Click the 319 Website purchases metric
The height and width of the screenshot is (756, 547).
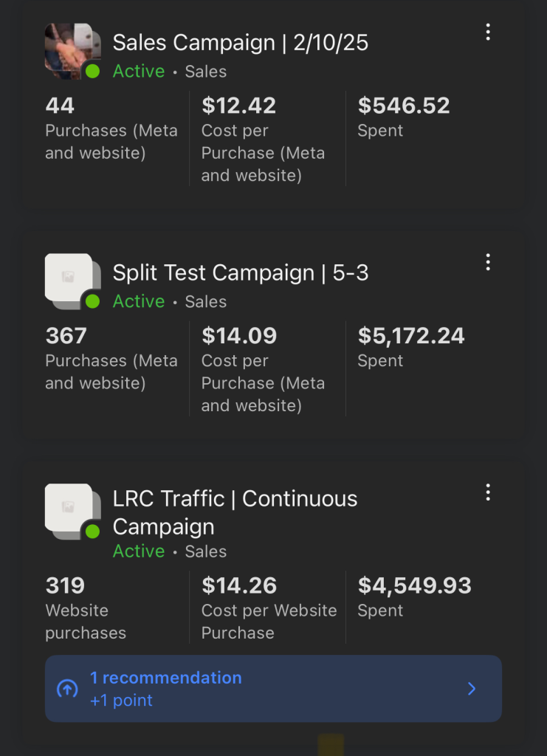pos(66,586)
